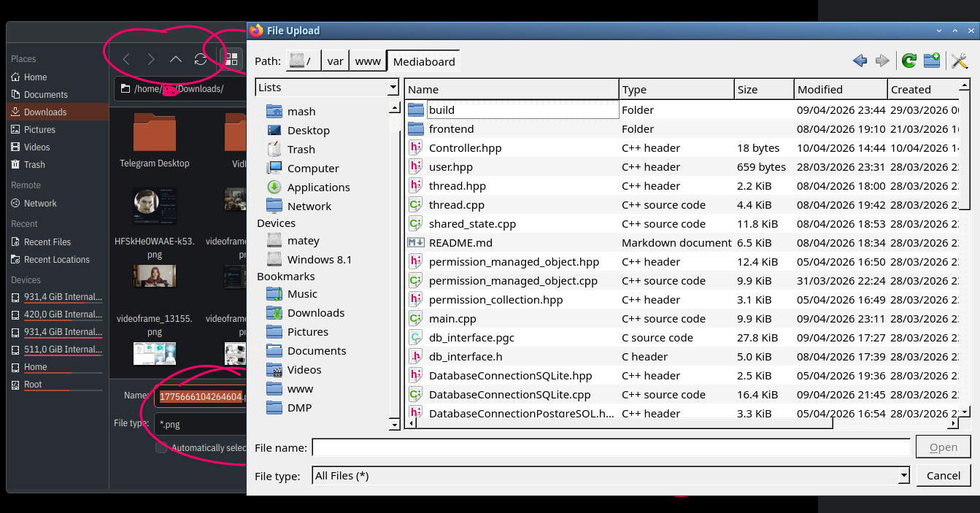Click the Name field in the background dialog
This screenshot has height=513, width=980.
(x=201, y=396)
